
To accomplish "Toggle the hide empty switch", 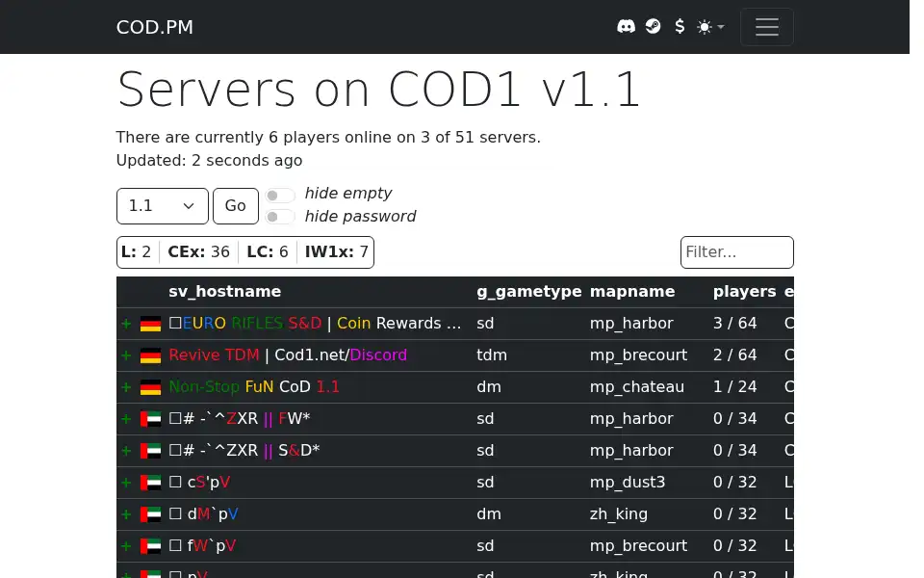I will [x=279, y=195].
